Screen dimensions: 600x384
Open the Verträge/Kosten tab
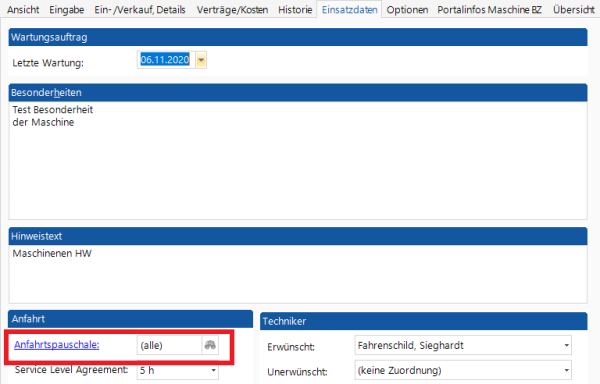(232, 10)
